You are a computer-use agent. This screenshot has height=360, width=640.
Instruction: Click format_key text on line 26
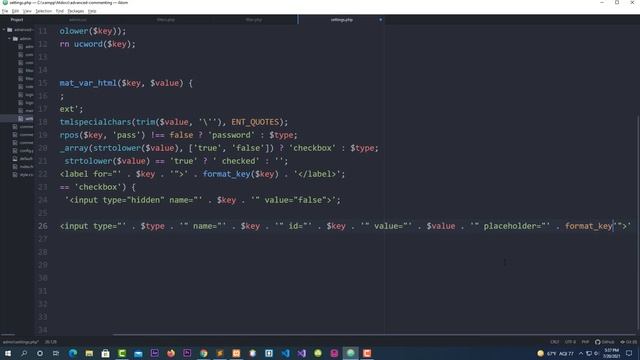coord(589,226)
